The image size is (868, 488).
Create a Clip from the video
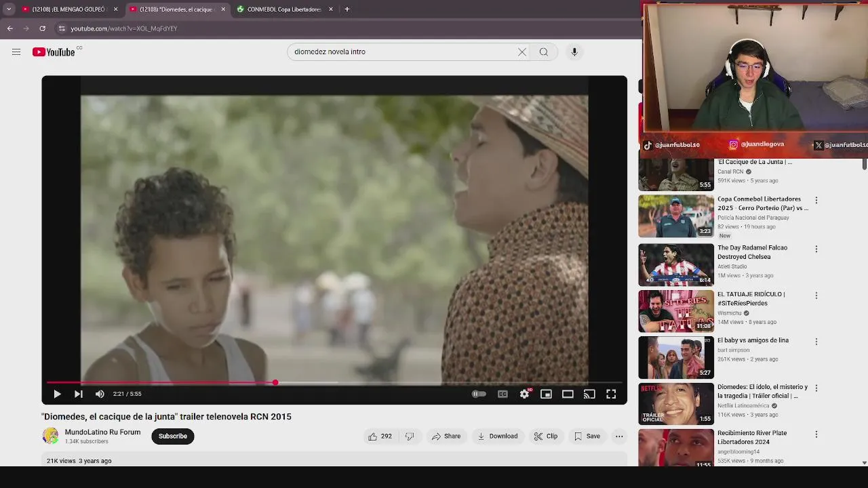coord(545,436)
